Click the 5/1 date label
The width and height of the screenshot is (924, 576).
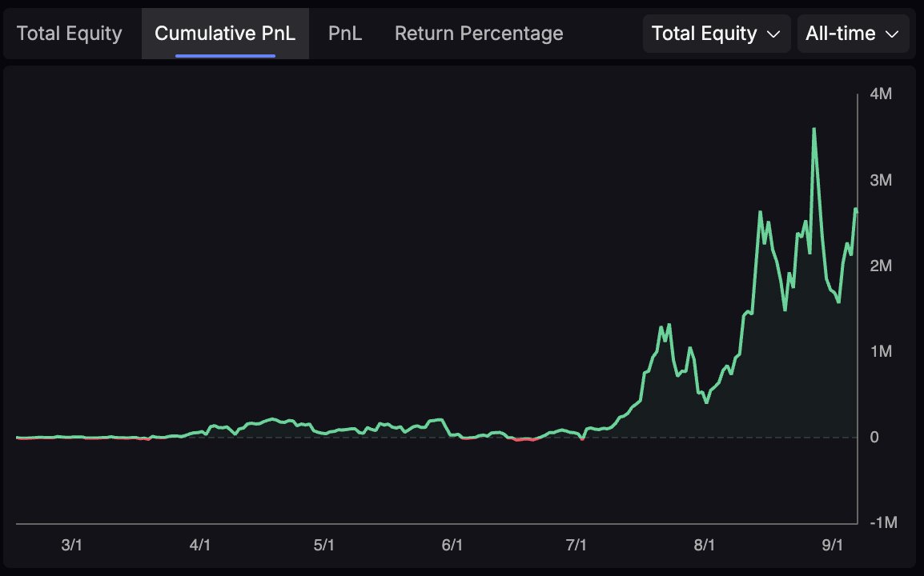[x=324, y=545]
